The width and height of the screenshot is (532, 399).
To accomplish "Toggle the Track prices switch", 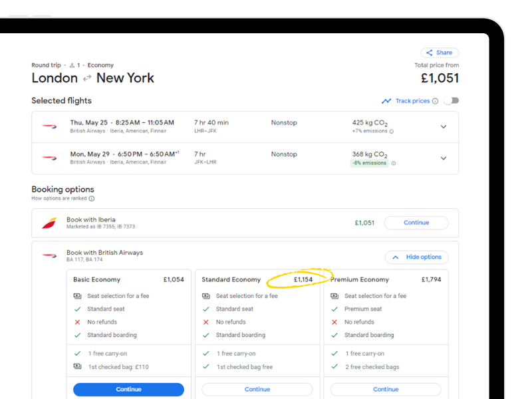I will click(x=452, y=101).
